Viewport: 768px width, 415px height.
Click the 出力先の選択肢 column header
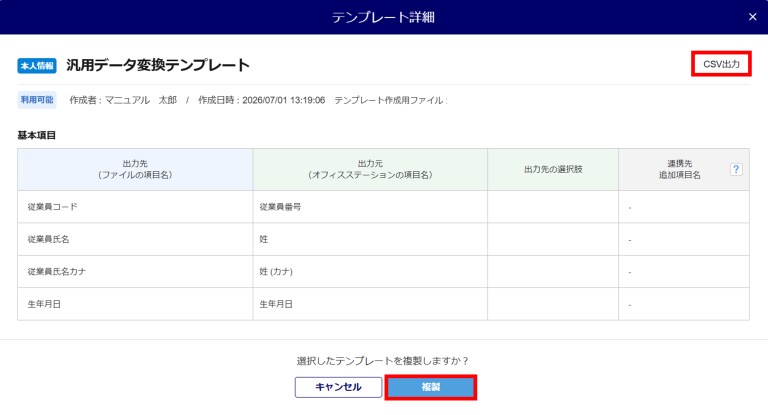coord(553,170)
